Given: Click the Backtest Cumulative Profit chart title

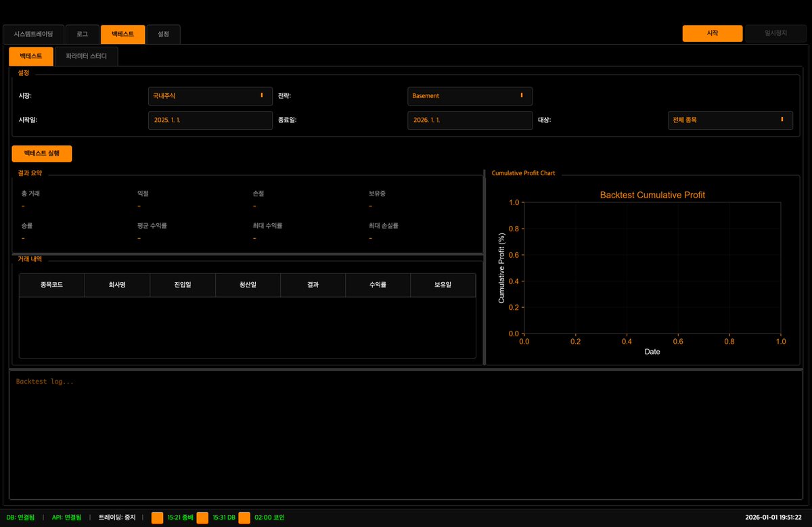Looking at the screenshot, I should click(x=652, y=195).
